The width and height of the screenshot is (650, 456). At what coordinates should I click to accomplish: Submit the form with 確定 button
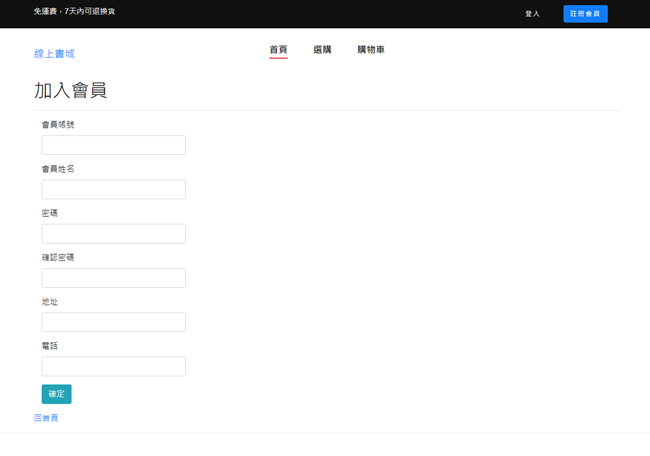[56, 394]
